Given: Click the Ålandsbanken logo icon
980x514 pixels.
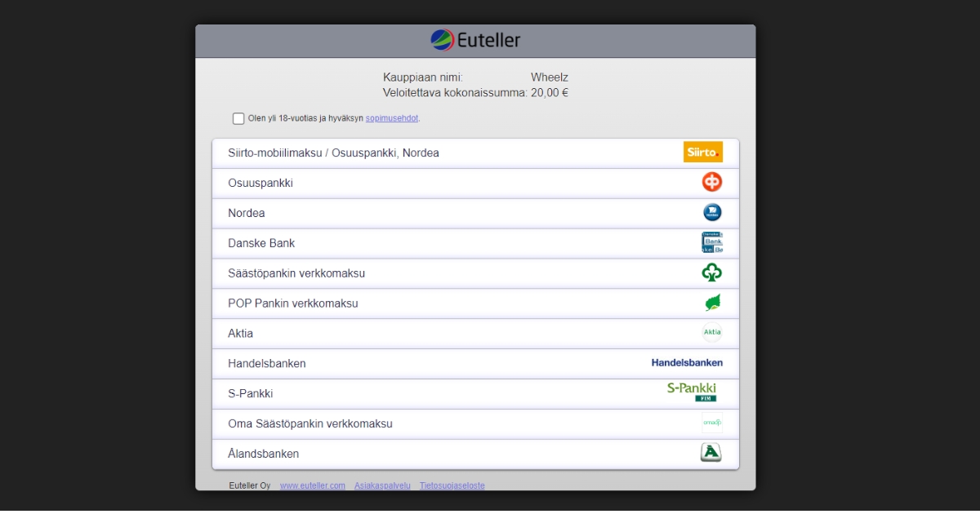Looking at the screenshot, I should click(x=711, y=453).
